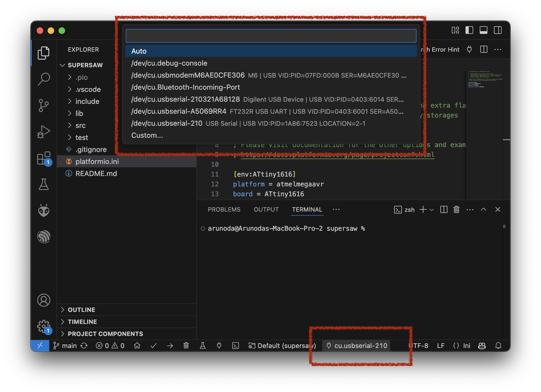Select /dev/cu.Bluetooth-Incoming-Port
The height and width of the screenshot is (392, 541).
[x=271, y=87]
